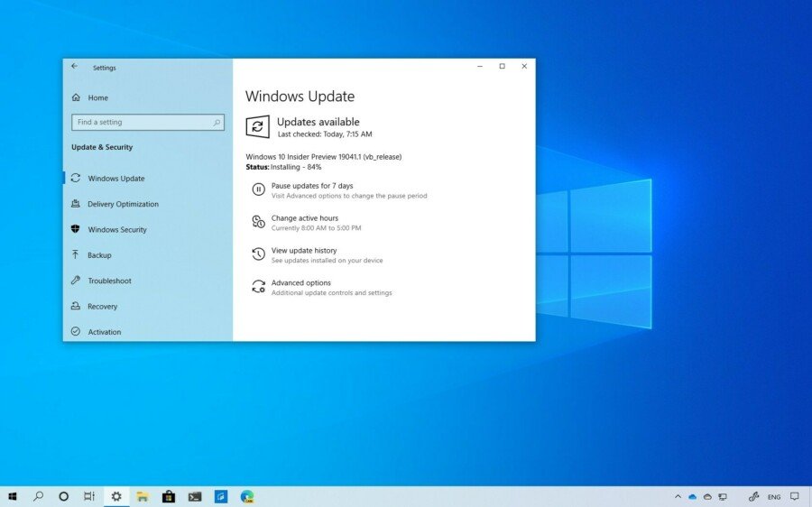Image resolution: width=812 pixels, height=507 pixels.
Task: Open Task View on the taskbar
Action: coord(89,497)
